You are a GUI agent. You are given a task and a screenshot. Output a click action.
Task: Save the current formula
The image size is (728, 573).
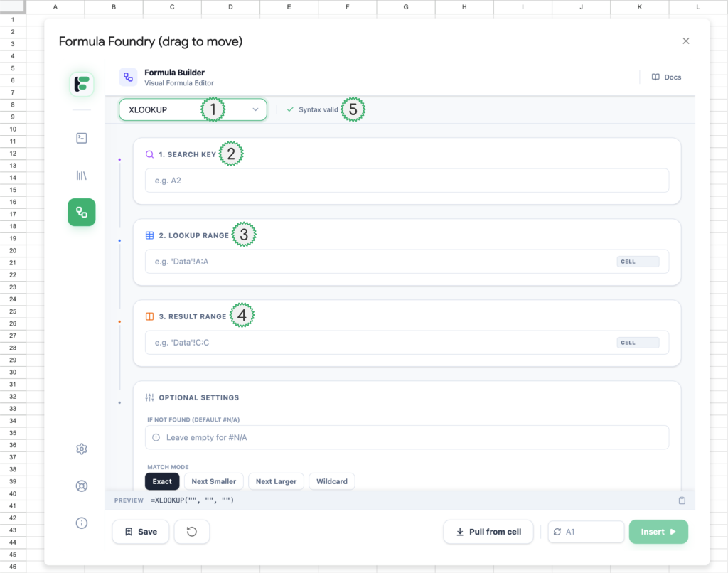pos(140,532)
